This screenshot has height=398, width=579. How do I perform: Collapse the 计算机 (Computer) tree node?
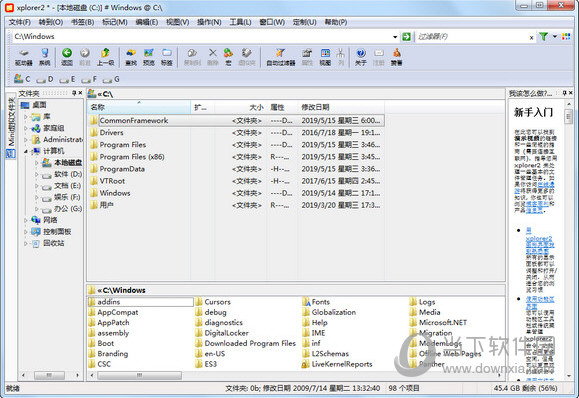click(25, 151)
